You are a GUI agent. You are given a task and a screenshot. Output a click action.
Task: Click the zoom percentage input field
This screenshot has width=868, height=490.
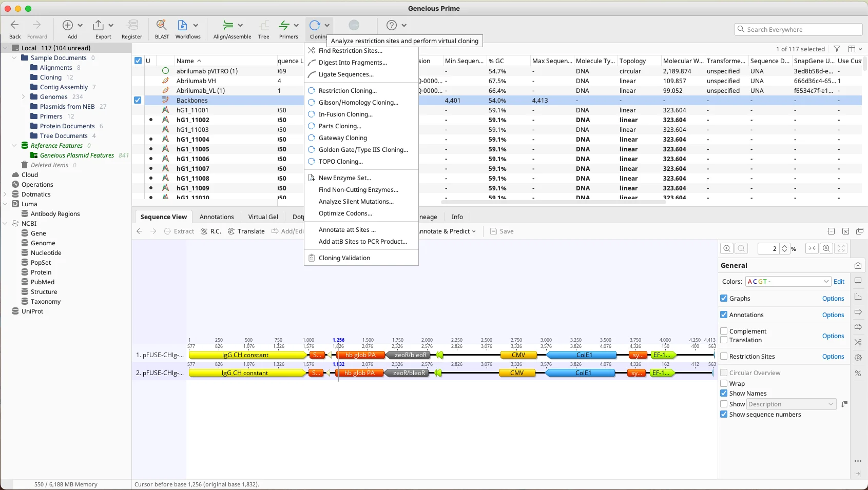769,248
